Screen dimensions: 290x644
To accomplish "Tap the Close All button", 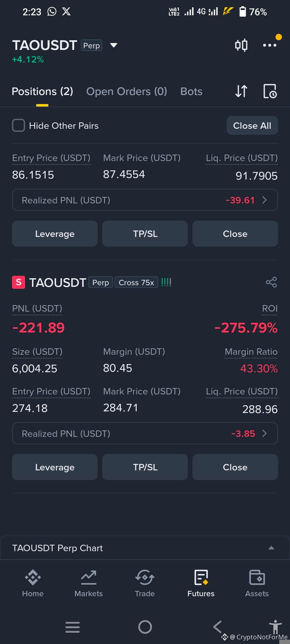I will pyautogui.click(x=252, y=125).
